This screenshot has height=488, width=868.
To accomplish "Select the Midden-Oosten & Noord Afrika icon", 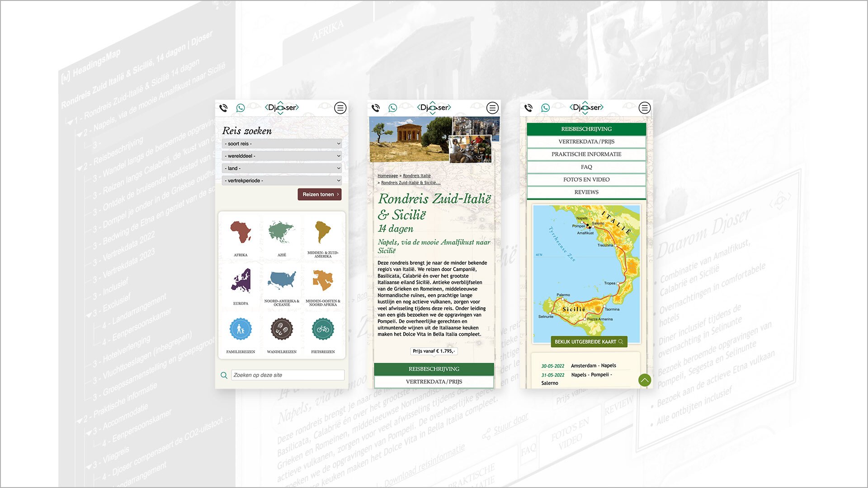I will pos(323,281).
